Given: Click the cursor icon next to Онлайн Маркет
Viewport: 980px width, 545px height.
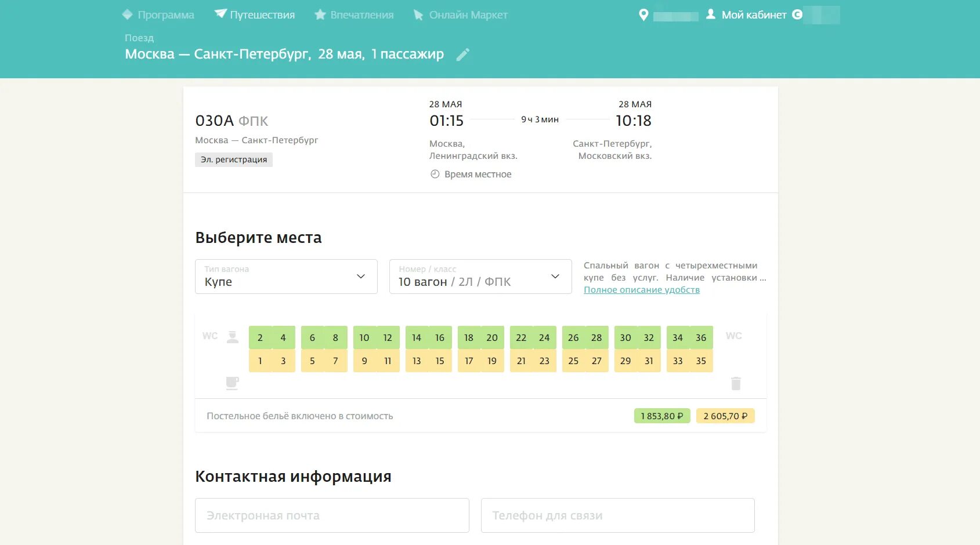Looking at the screenshot, I should tap(418, 15).
